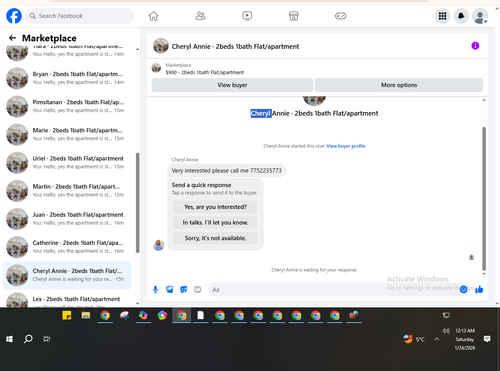Choose a GIF with the GIF icon
This screenshot has width=500, height=371.
[198, 289]
